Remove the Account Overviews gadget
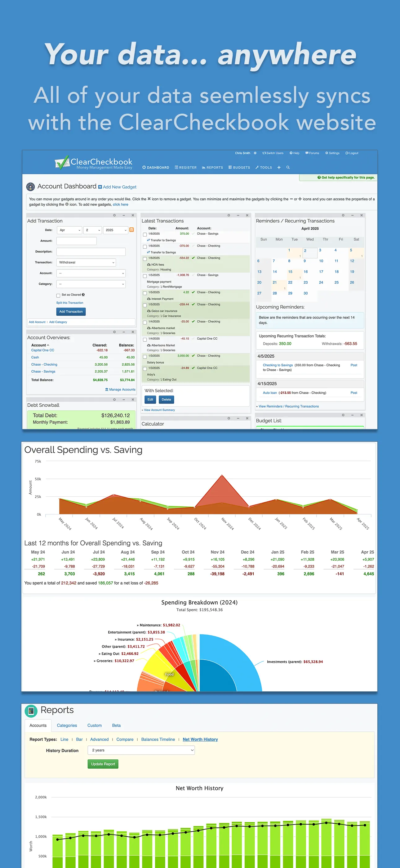This screenshot has width=400, height=868. coord(133,332)
